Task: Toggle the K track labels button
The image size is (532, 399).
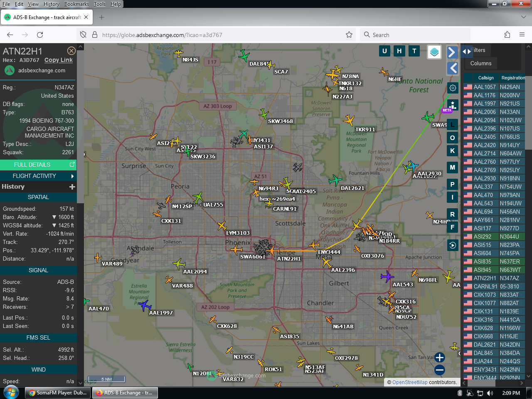Action: point(453,151)
